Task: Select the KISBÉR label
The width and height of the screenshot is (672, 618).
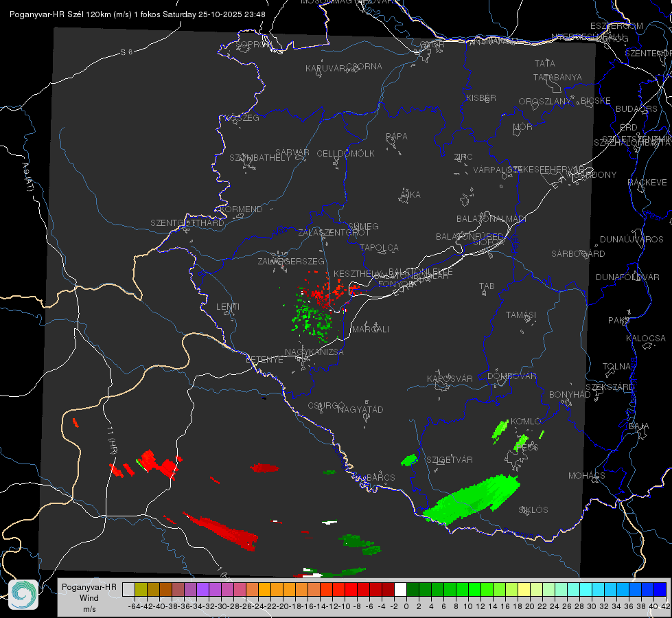Action: (481, 98)
